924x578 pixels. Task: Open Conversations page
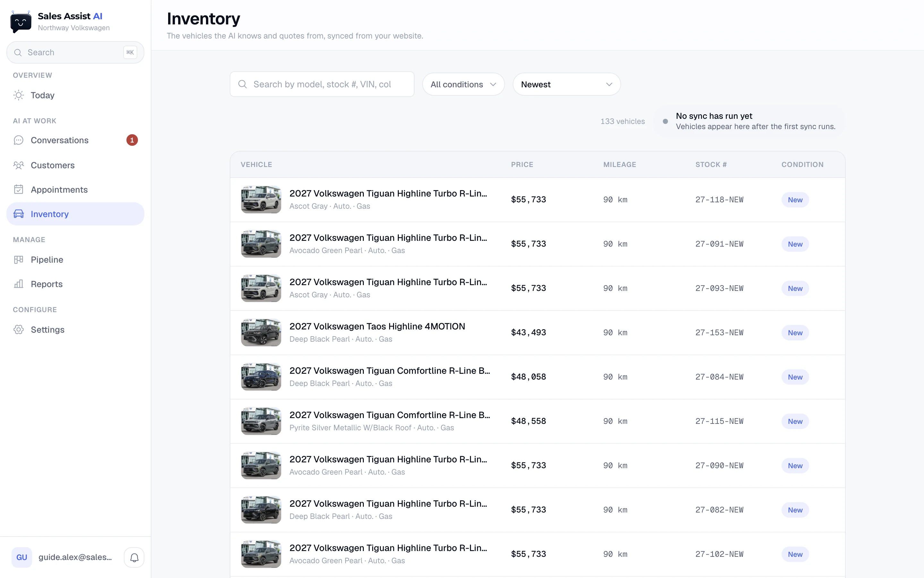[75, 140]
